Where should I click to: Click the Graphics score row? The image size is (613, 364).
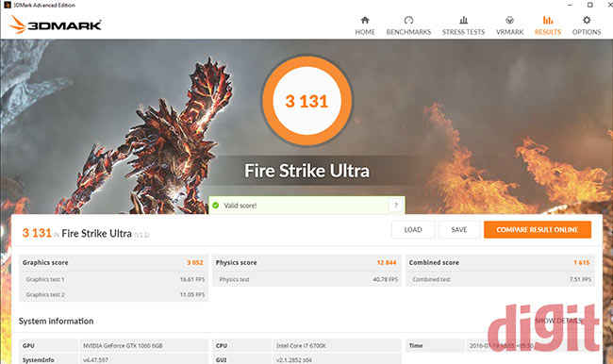click(113, 262)
